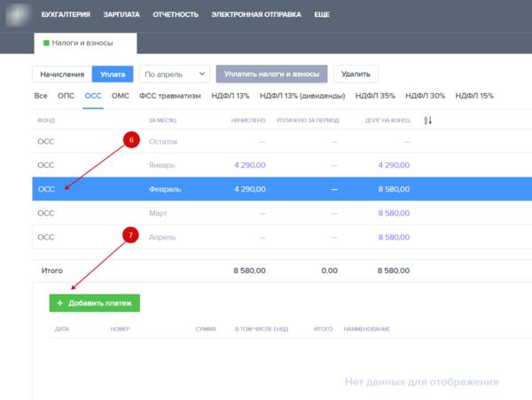Select the ОМС filter tab
Screen dimensions: 532x400
point(121,96)
